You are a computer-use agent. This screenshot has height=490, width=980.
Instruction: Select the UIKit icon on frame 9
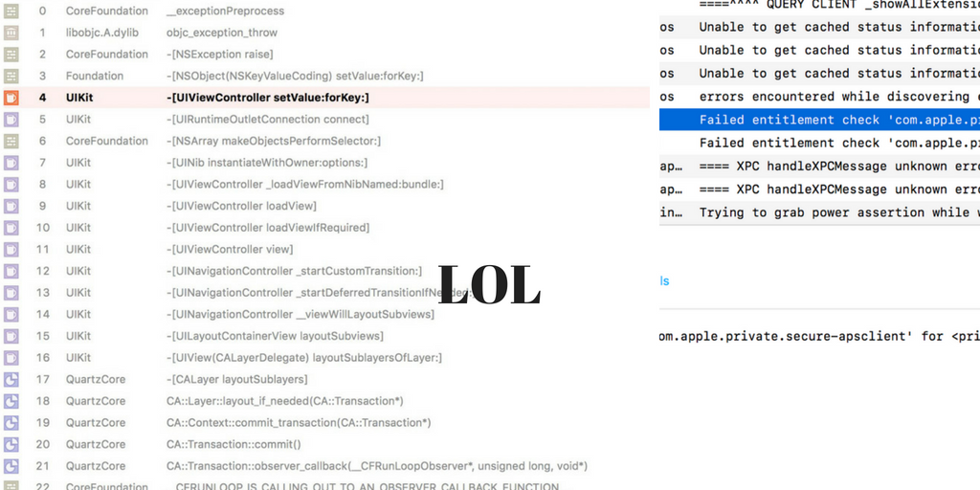coord(11,206)
